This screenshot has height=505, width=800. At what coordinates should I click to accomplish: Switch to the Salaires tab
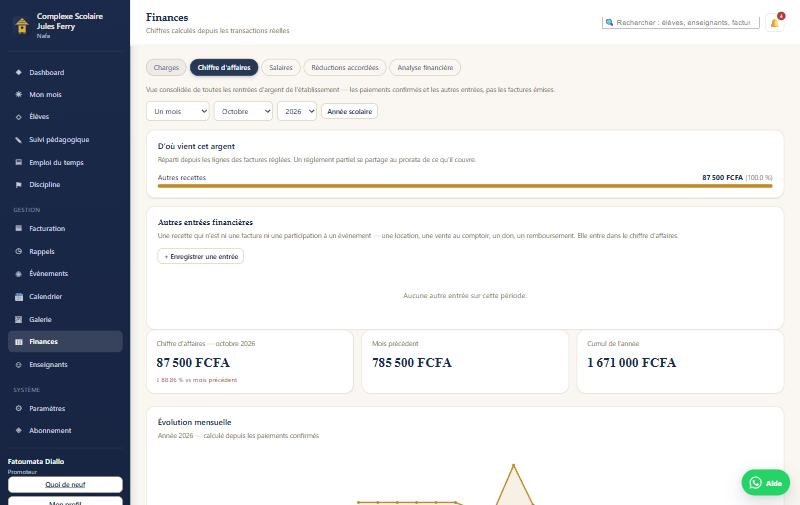281,67
